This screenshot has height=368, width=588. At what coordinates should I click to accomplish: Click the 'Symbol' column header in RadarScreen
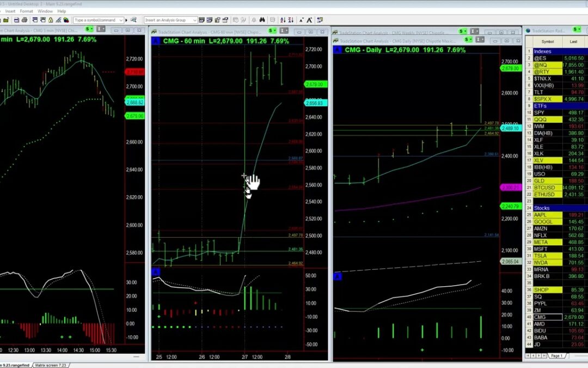pos(547,41)
